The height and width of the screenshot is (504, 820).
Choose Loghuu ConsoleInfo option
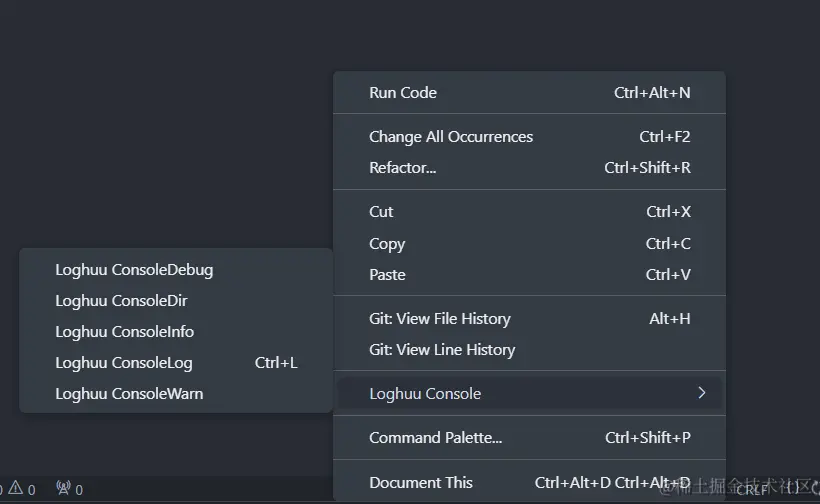point(176,331)
